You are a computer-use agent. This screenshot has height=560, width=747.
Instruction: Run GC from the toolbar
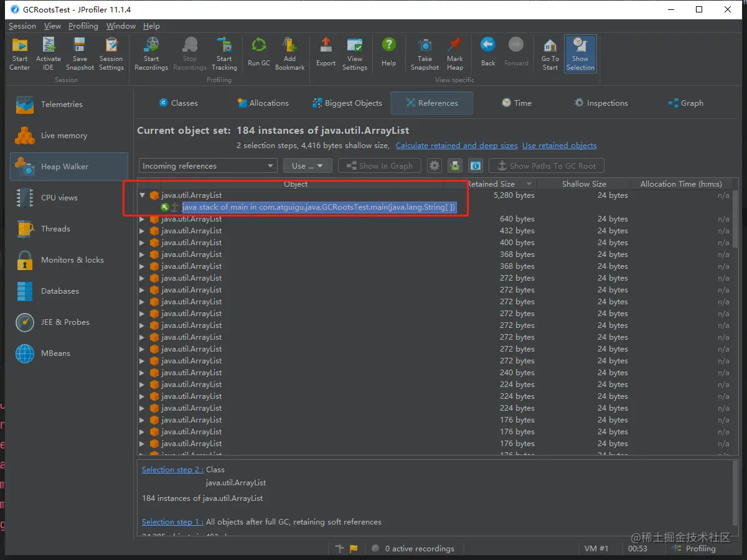[259, 52]
